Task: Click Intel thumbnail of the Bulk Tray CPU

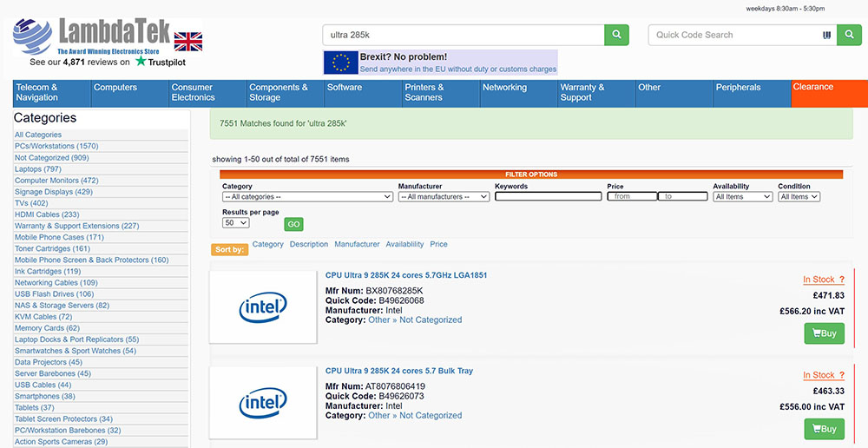Action: point(263,403)
